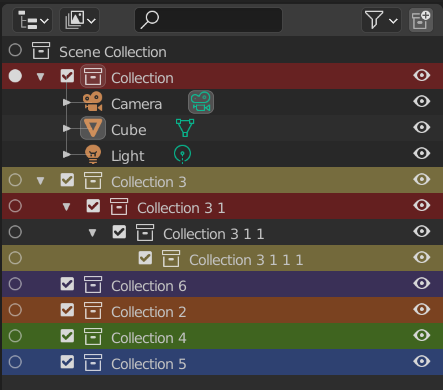Click the green camera data icon

tap(201, 102)
